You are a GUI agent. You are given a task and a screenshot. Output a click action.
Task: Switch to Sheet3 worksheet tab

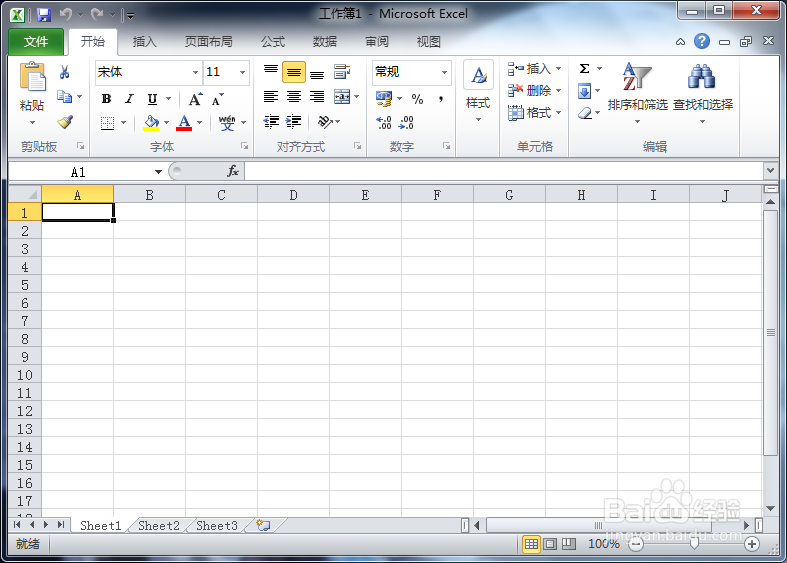(x=217, y=525)
